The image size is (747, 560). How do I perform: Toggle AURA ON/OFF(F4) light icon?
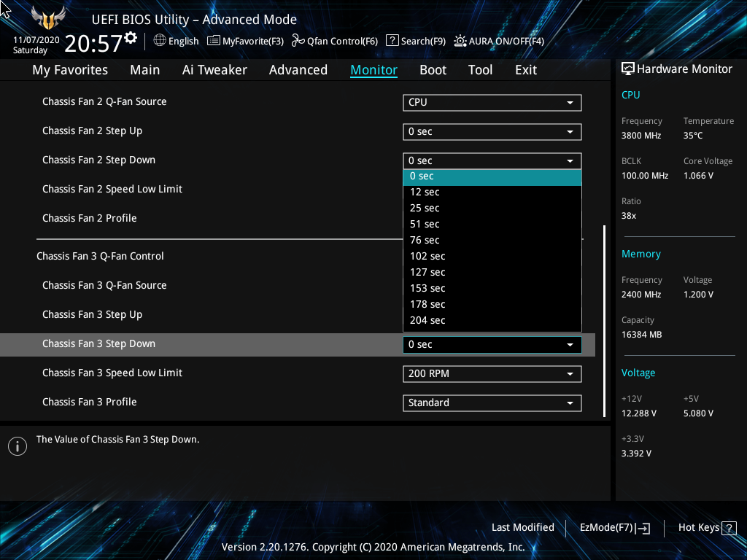pos(460,41)
